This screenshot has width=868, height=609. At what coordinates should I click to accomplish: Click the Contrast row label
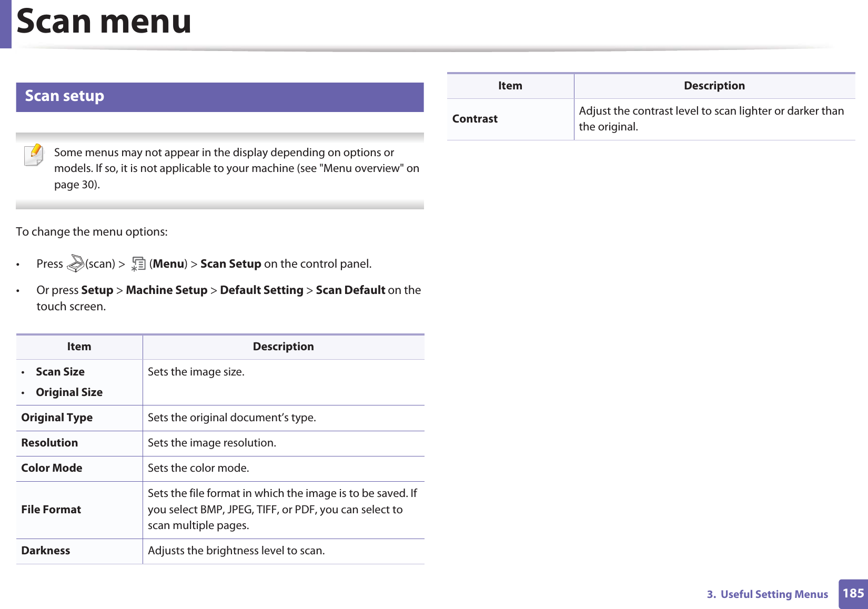[x=475, y=119]
